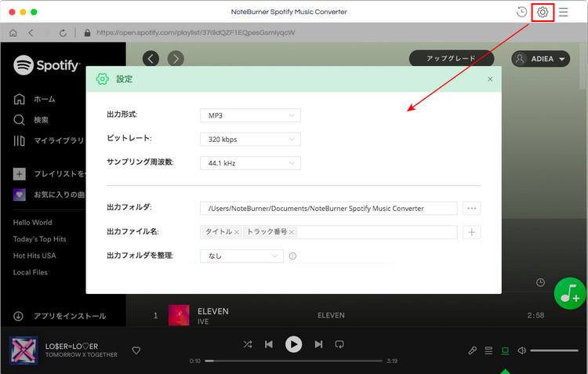Click the browser back arrow in address bar
588x374 pixels.
(x=31, y=33)
